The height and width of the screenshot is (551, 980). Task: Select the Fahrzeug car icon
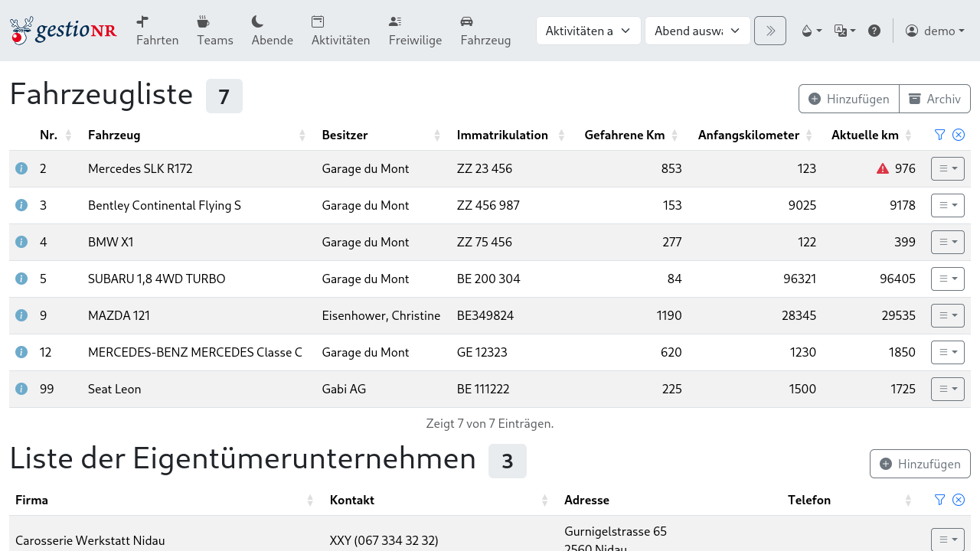pos(465,20)
